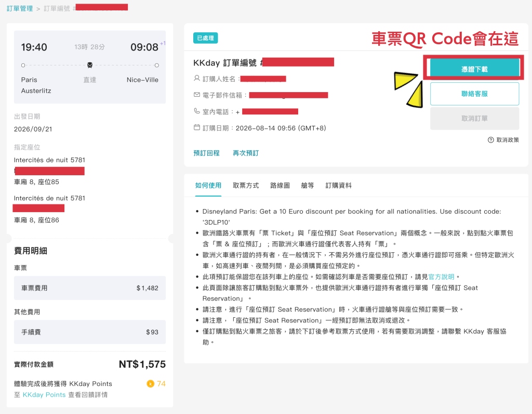This screenshot has height=414, width=532.
Task: Select the 如何使用 tab
Action: pyautogui.click(x=208, y=186)
